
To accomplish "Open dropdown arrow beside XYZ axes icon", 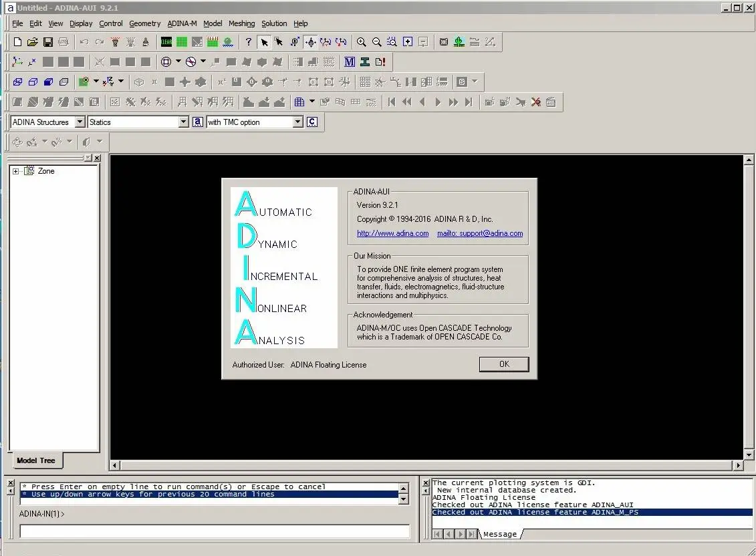I will tap(121, 82).
